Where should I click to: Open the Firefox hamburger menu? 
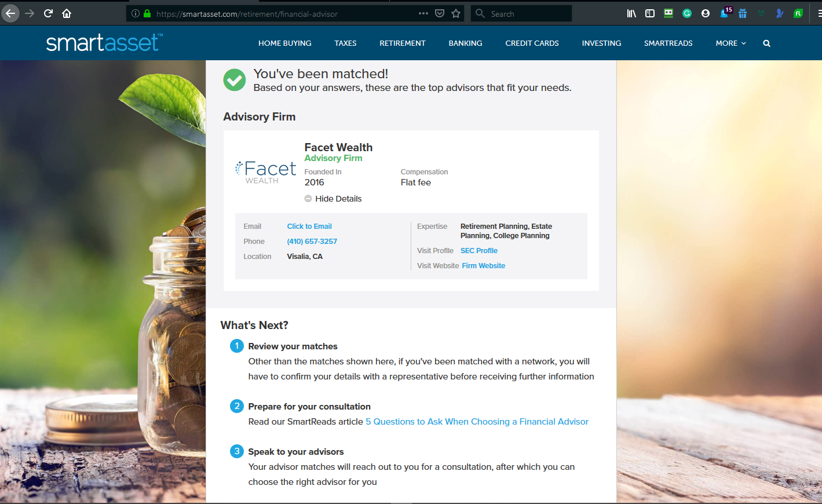[x=819, y=13]
